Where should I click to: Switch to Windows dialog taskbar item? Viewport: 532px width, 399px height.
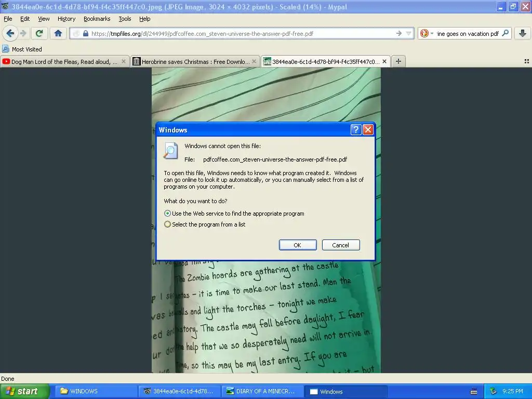pyautogui.click(x=345, y=391)
